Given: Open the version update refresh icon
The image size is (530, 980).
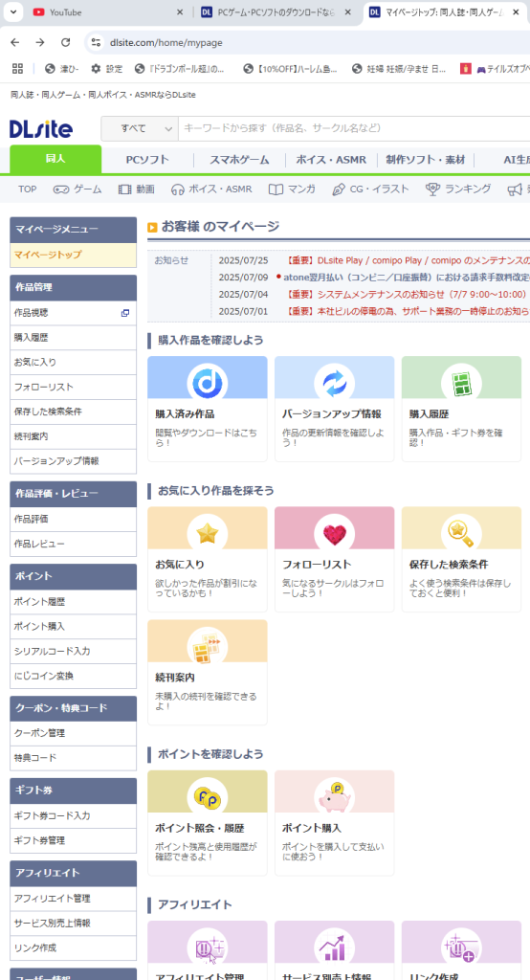Looking at the screenshot, I should (x=334, y=383).
